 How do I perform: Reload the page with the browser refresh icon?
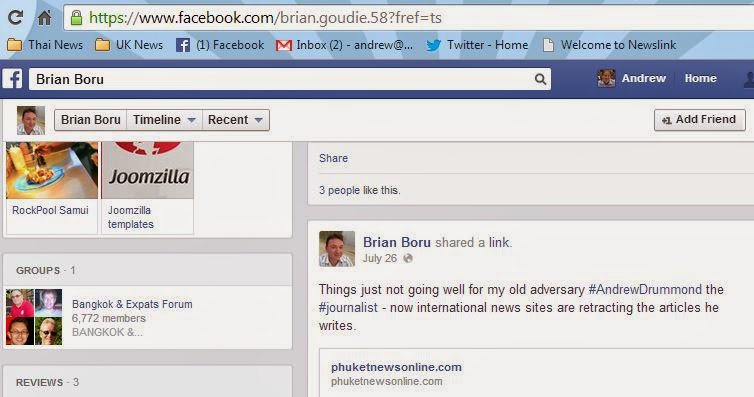(15, 18)
